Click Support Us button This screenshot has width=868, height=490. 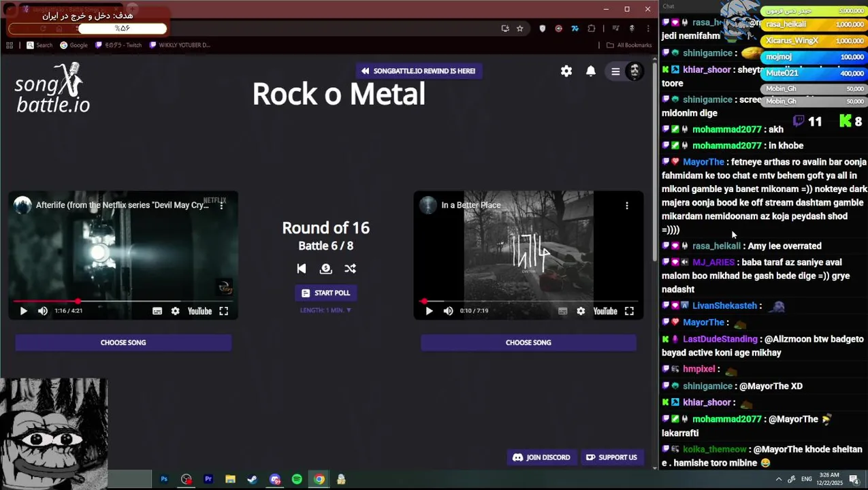611,457
